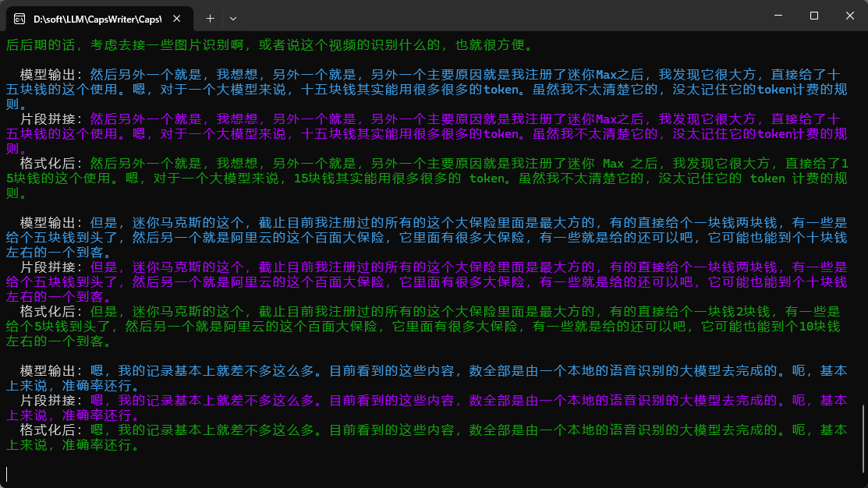Click the top line ending 也就很方便
The width and height of the screenshot is (868, 488).
click(270, 44)
